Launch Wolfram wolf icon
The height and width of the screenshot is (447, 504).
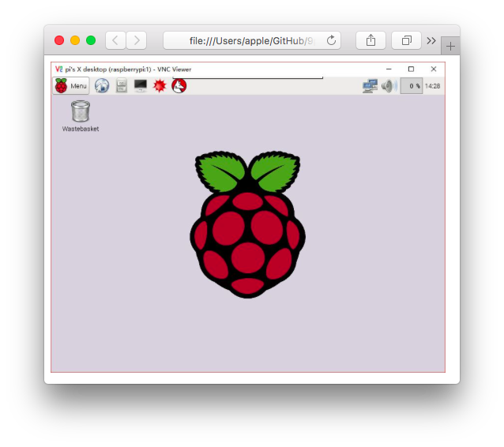click(x=179, y=86)
